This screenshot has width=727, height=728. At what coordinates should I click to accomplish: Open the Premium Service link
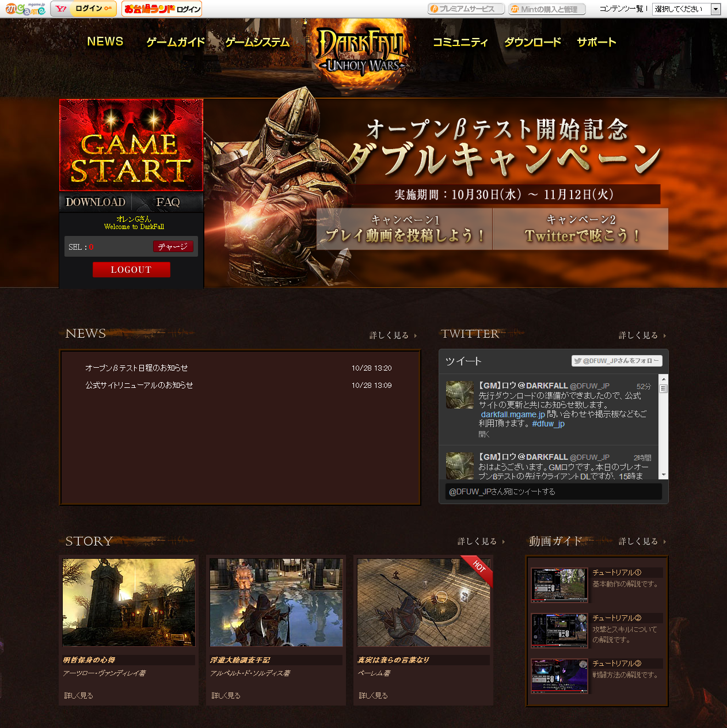466,9
